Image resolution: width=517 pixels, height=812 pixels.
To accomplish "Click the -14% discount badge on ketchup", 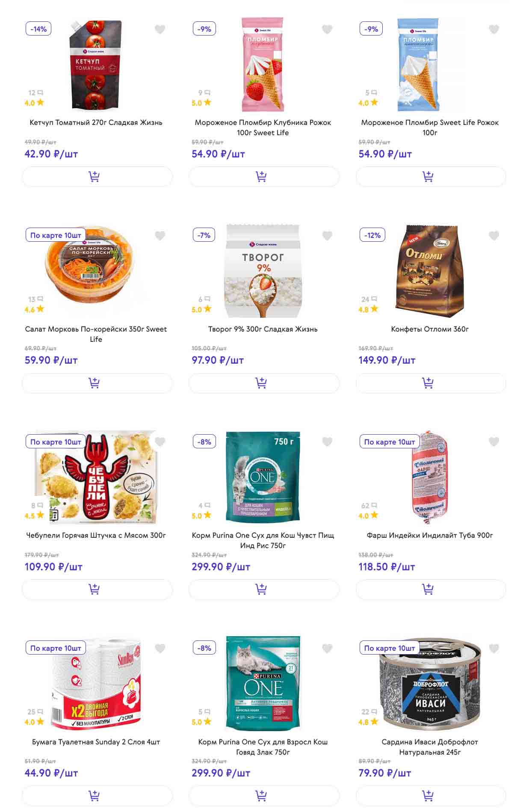I will (x=38, y=29).
